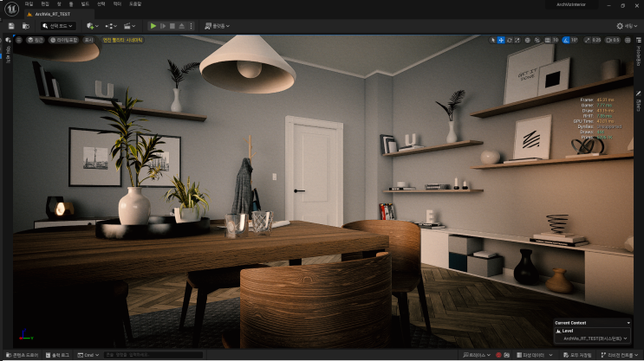The image size is (644, 361).
Task: Open the lit view mode button
Action: click(63, 40)
